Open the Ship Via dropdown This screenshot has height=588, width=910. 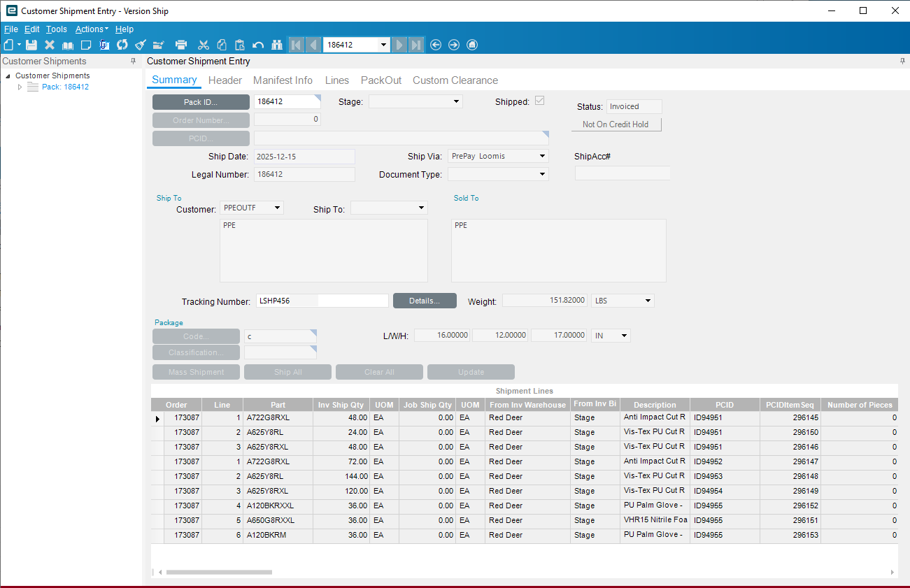pyautogui.click(x=542, y=156)
